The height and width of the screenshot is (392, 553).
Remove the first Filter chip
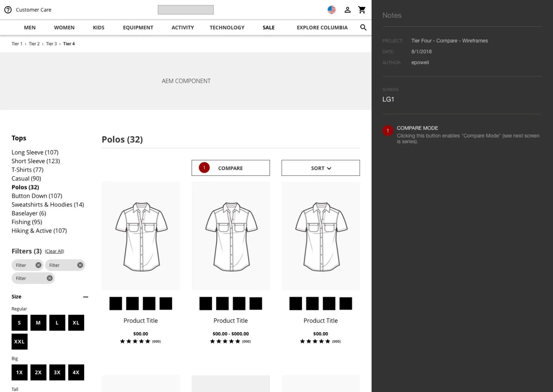tap(38, 265)
